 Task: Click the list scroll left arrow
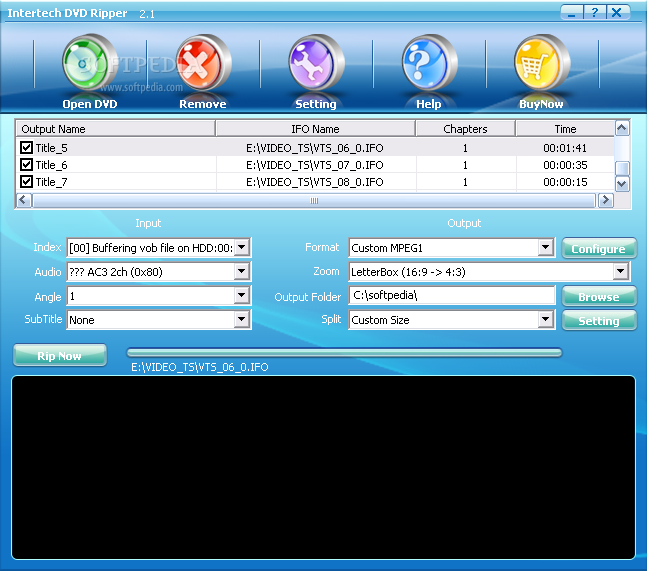click(24, 201)
